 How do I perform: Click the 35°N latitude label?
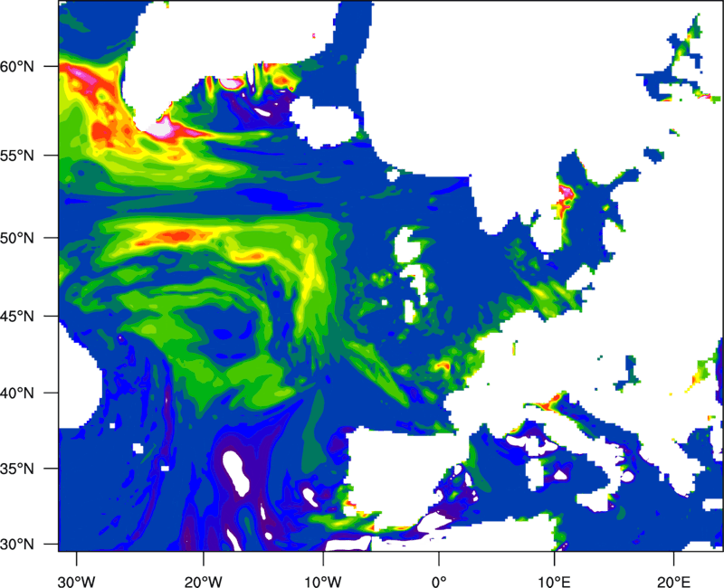(17, 469)
